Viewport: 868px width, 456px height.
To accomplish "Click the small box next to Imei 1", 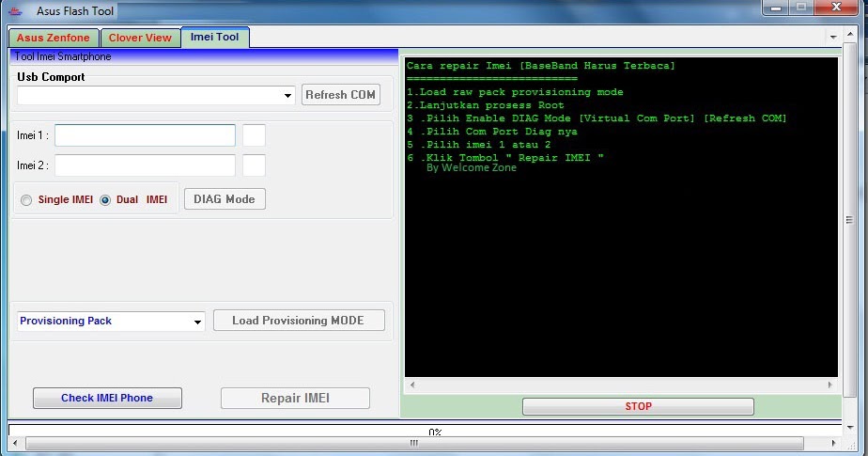I will pos(254,135).
